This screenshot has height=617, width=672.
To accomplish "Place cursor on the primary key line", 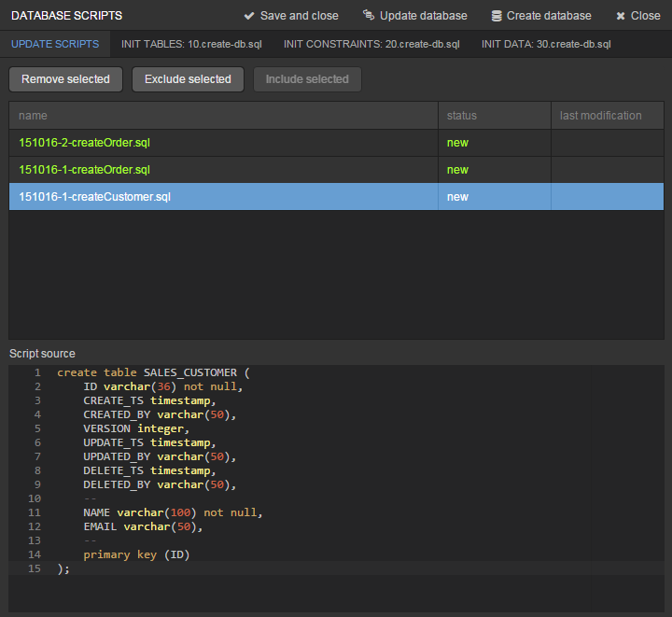I will tap(136, 554).
